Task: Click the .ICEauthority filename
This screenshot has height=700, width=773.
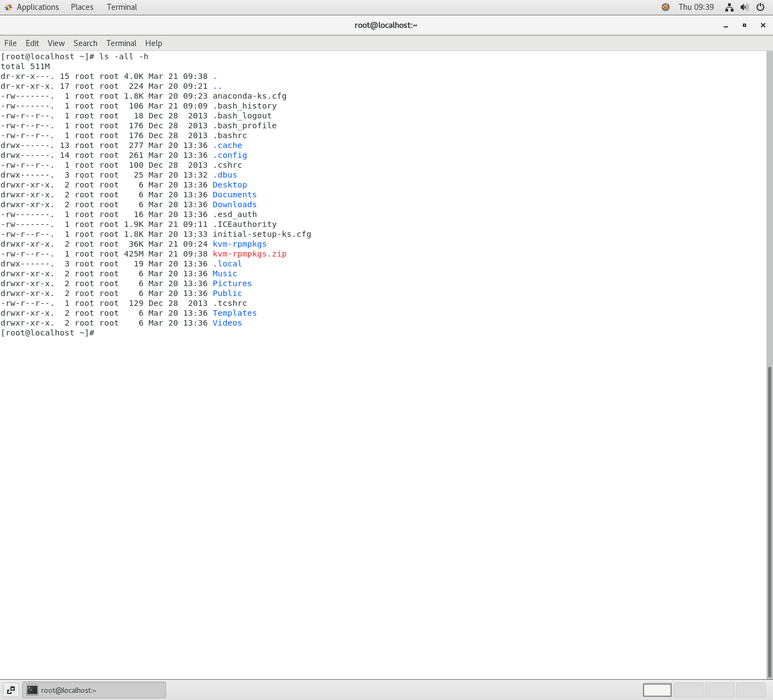Action: point(245,224)
